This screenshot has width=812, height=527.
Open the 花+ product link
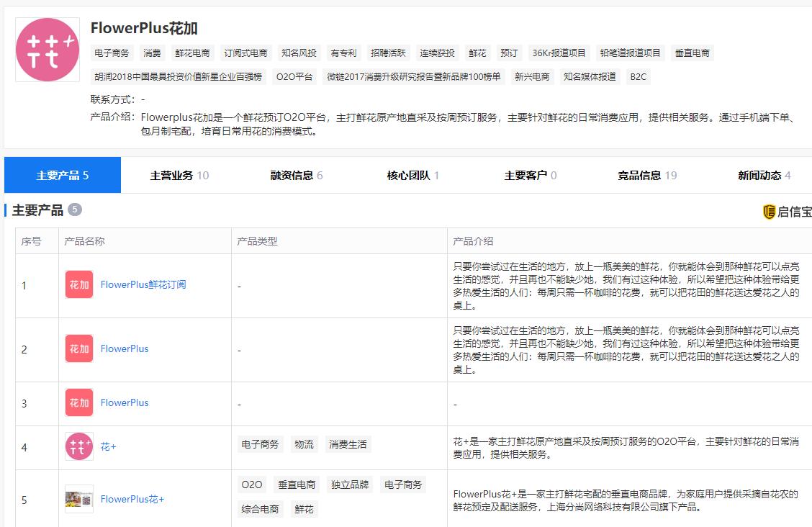tap(108, 447)
